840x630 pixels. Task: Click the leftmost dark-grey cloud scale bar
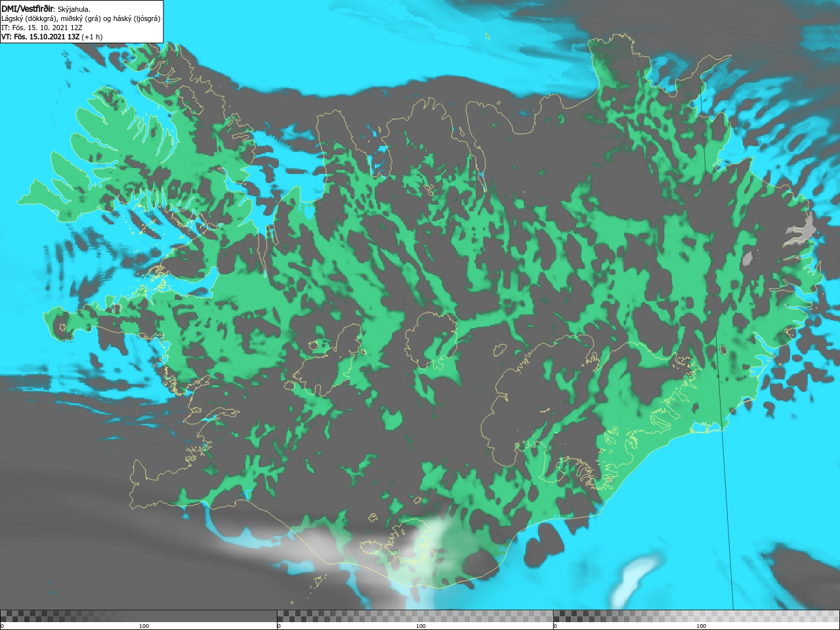click(x=138, y=616)
